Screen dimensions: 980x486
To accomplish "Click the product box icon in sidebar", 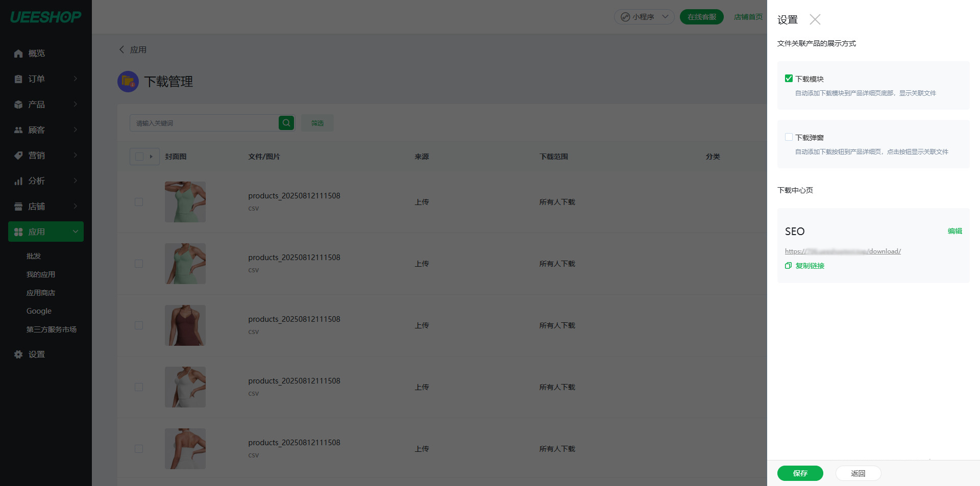I will [18, 105].
